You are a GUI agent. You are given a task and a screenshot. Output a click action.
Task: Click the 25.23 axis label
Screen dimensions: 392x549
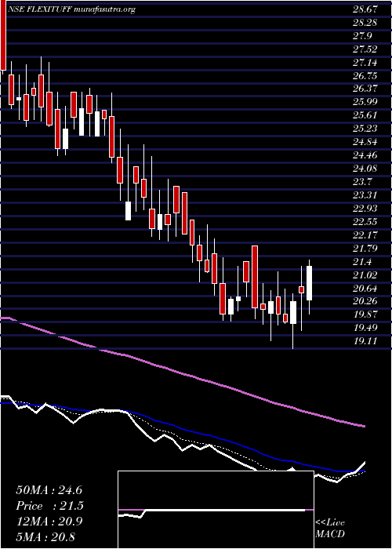pyautogui.click(x=365, y=129)
